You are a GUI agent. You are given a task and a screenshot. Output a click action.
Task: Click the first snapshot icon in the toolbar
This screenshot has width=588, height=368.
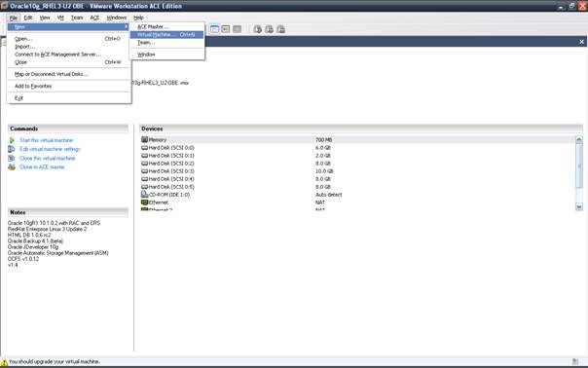point(257,29)
